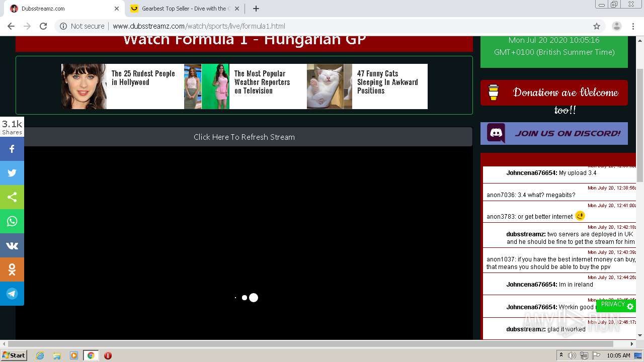Show hidden system tray icons
This screenshot has width=644, height=362.
click(561, 355)
